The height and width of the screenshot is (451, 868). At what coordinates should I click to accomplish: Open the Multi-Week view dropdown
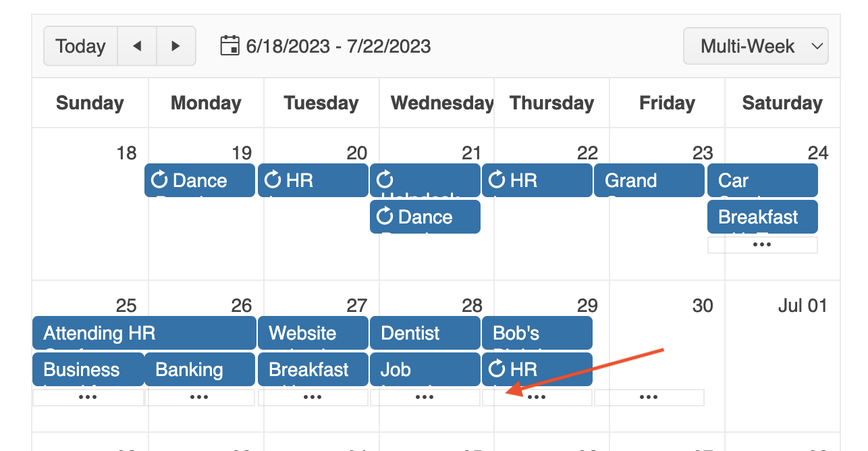(x=755, y=46)
